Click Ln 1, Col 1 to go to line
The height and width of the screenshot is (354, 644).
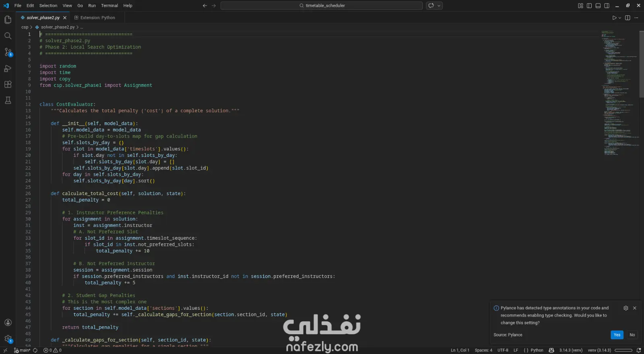coord(460,350)
